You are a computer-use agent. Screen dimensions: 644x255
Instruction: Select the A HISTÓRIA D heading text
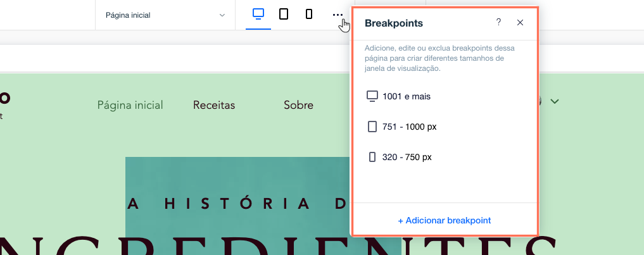(238, 204)
